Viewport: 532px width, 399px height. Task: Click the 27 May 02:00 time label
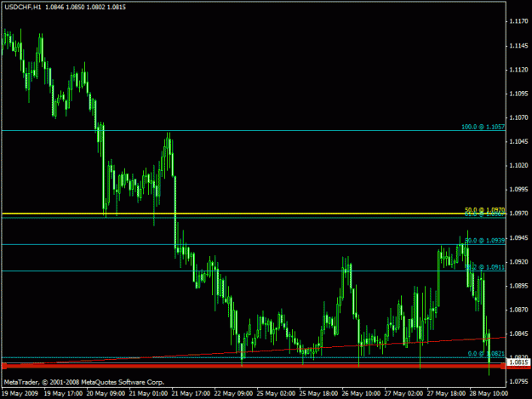[x=403, y=394]
